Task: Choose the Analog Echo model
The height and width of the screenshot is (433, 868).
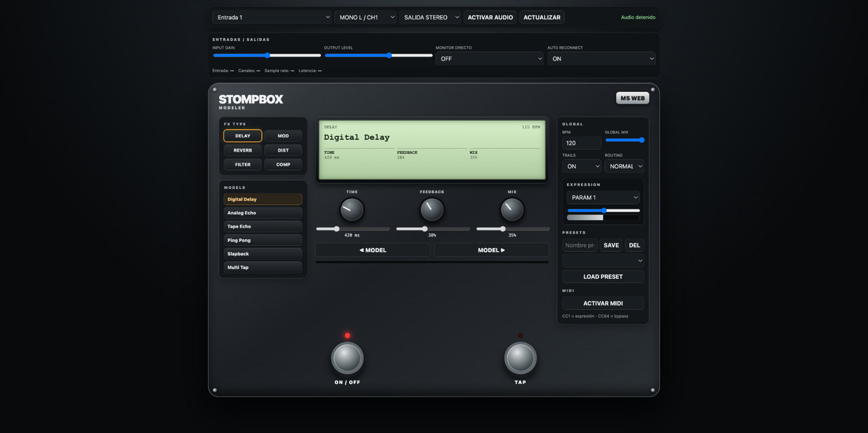Action: (x=263, y=213)
